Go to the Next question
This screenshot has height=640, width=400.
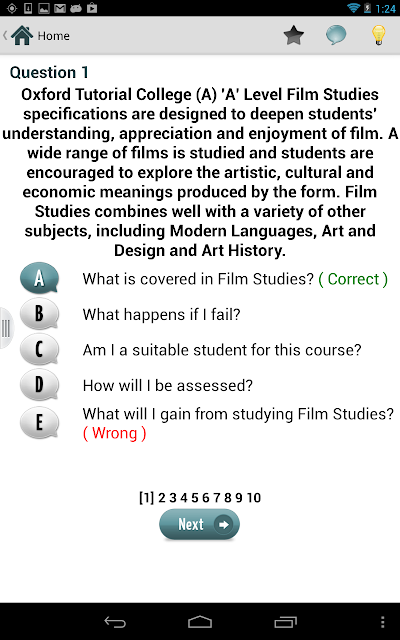199,524
